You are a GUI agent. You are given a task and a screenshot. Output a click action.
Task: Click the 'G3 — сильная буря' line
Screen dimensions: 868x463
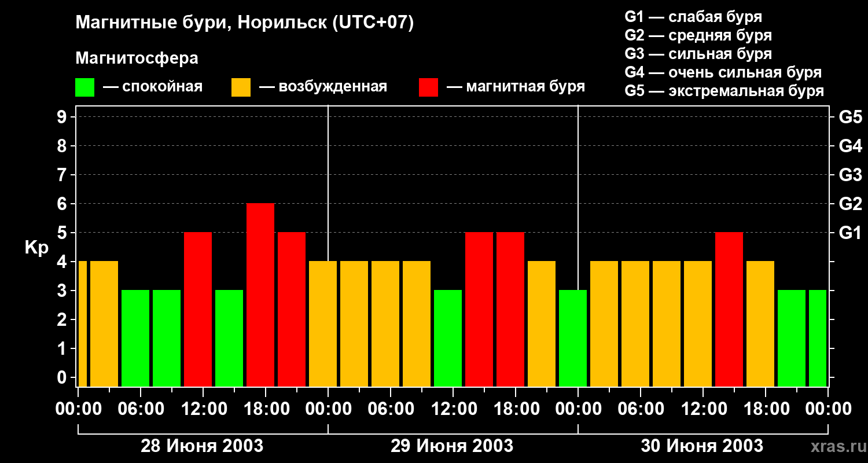tap(698, 54)
